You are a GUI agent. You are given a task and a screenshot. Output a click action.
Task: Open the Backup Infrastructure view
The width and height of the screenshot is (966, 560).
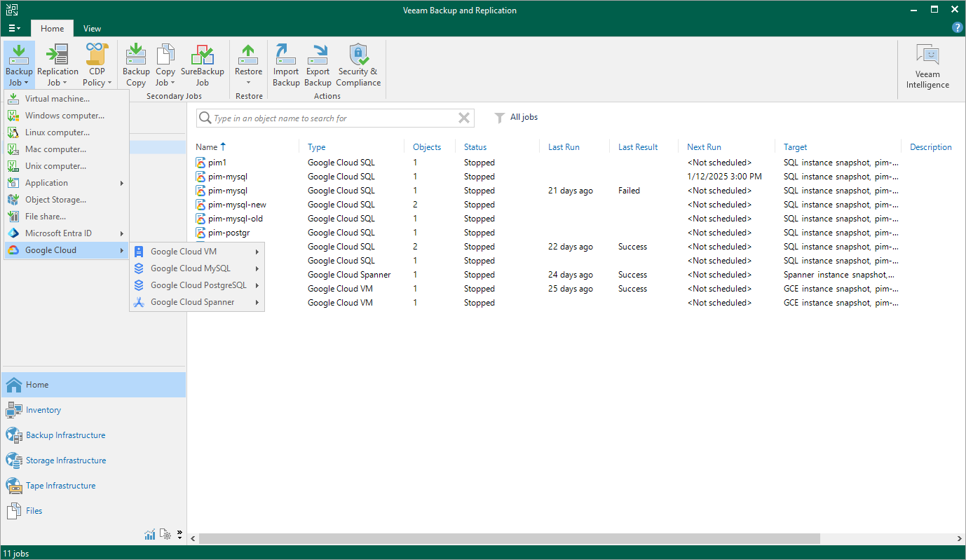[65, 435]
